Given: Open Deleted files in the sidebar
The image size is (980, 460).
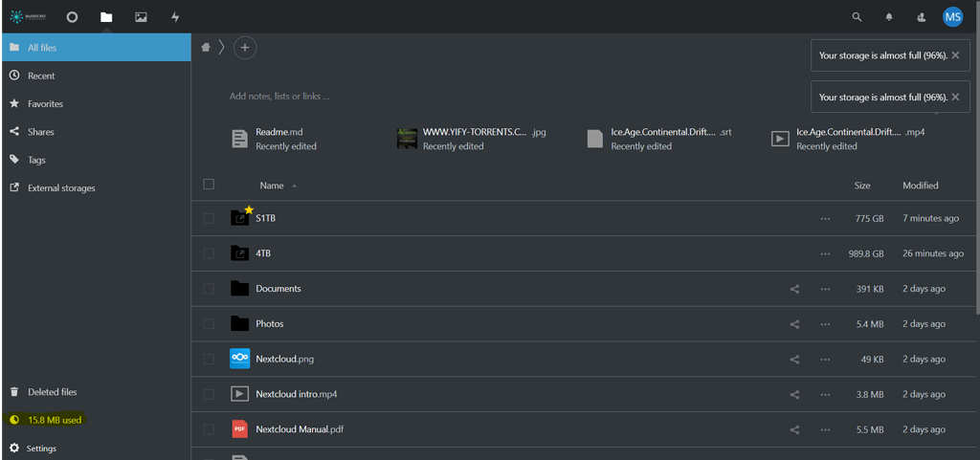Looking at the screenshot, I should [97, 392].
